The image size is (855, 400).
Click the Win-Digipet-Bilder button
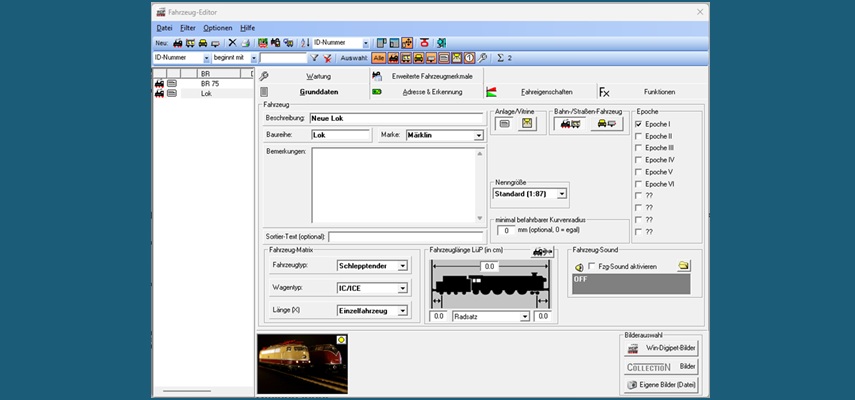point(660,348)
